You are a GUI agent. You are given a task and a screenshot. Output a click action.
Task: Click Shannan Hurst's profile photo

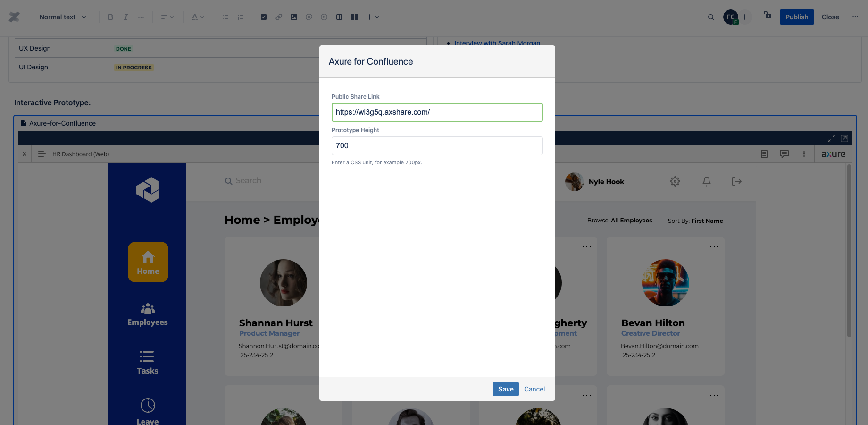point(284,283)
